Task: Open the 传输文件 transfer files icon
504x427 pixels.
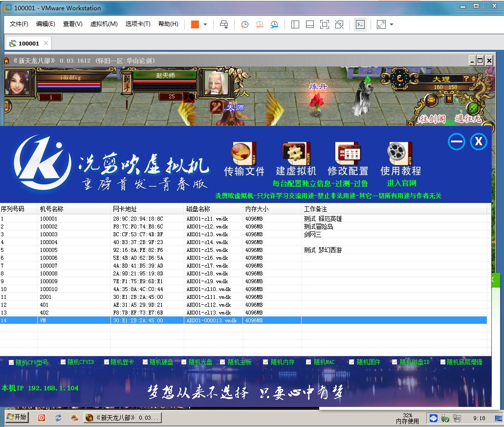Action: coord(244,155)
